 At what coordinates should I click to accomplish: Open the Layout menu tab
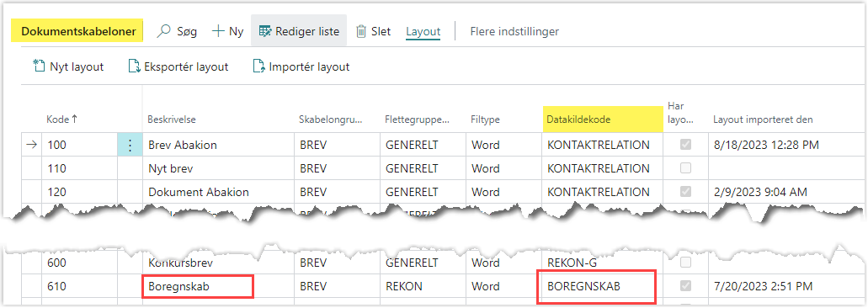[x=423, y=31]
